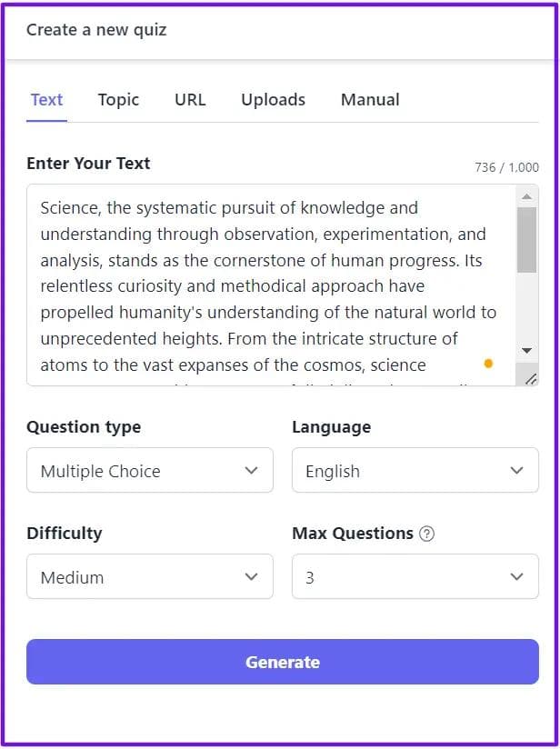Click the orange dot indicator in text area

(x=488, y=364)
